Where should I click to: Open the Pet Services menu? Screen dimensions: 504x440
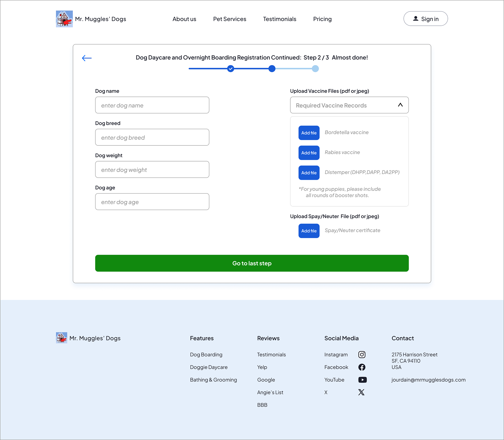pyautogui.click(x=229, y=19)
